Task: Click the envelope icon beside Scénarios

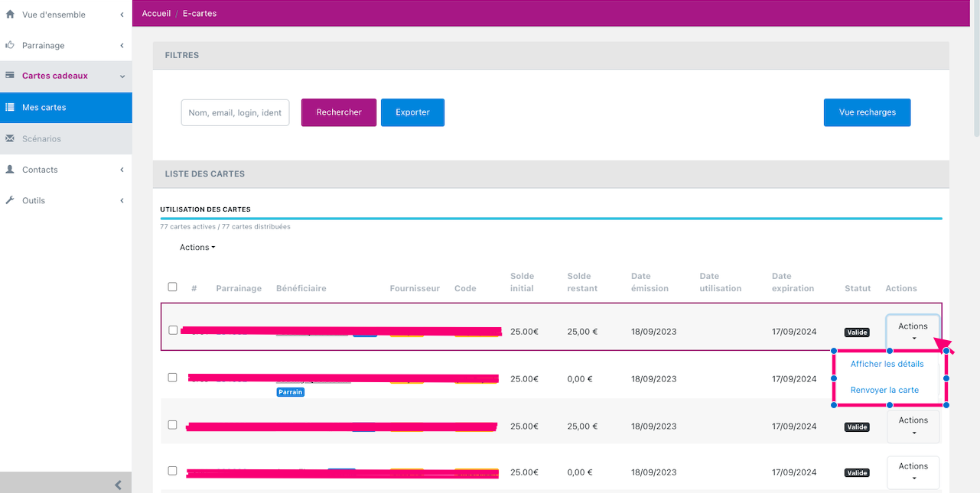Action: coord(10,139)
